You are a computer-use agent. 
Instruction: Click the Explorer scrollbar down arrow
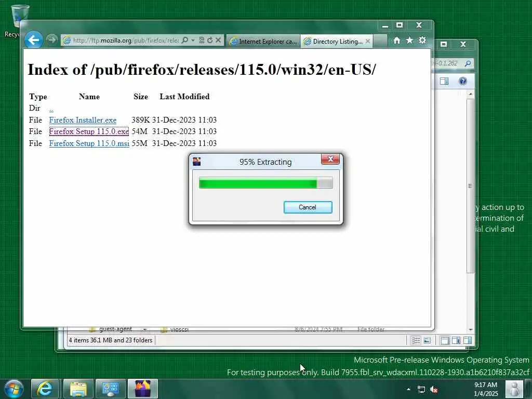[x=470, y=329]
